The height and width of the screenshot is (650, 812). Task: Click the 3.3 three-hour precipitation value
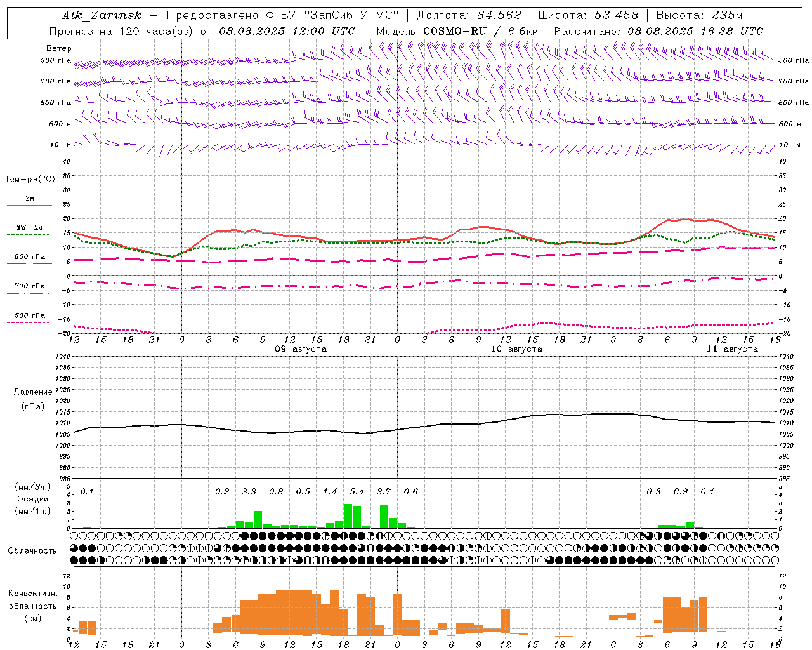tap(249, 492)
